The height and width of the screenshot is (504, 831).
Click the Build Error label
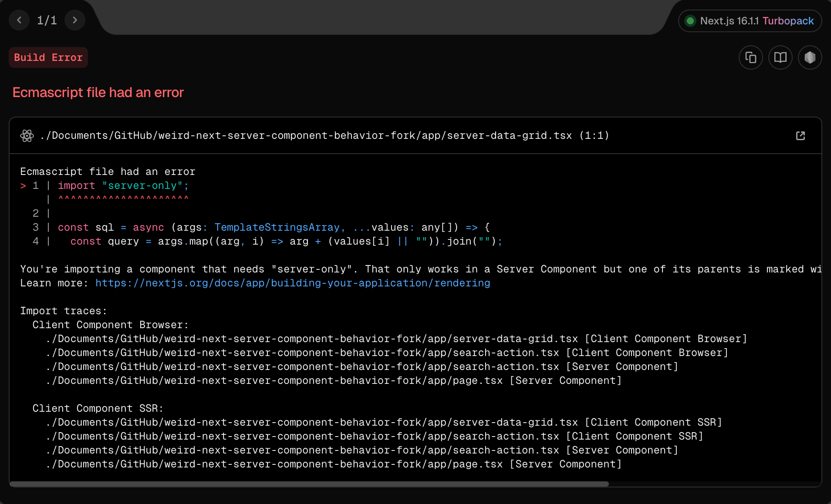click(48, 57)
